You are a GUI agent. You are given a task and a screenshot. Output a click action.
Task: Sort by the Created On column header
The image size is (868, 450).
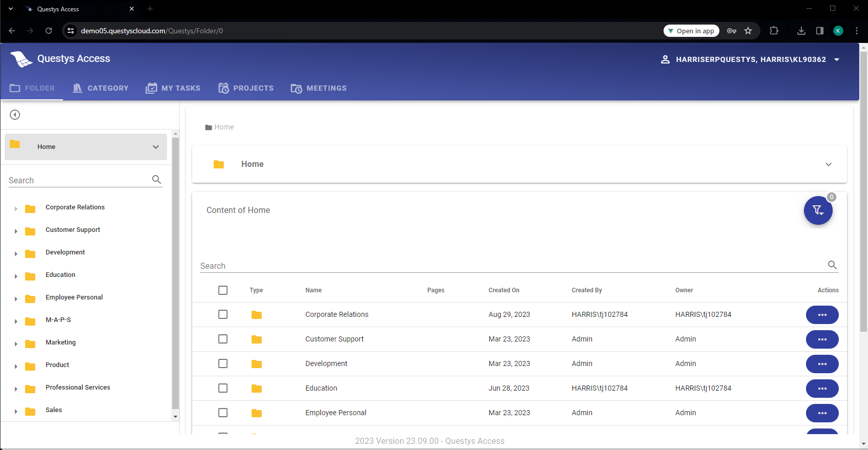pyautogui.click(x=504, y=290)
